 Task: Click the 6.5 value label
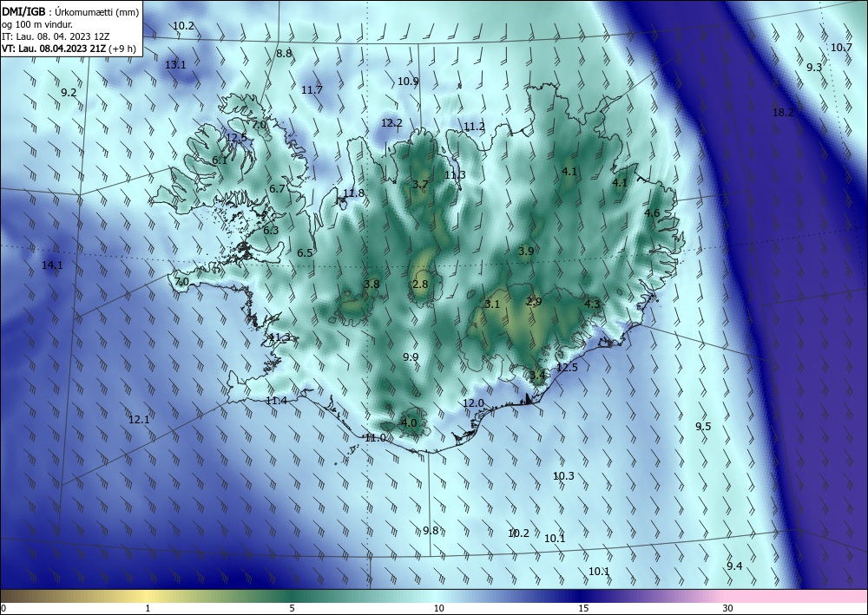305,253
